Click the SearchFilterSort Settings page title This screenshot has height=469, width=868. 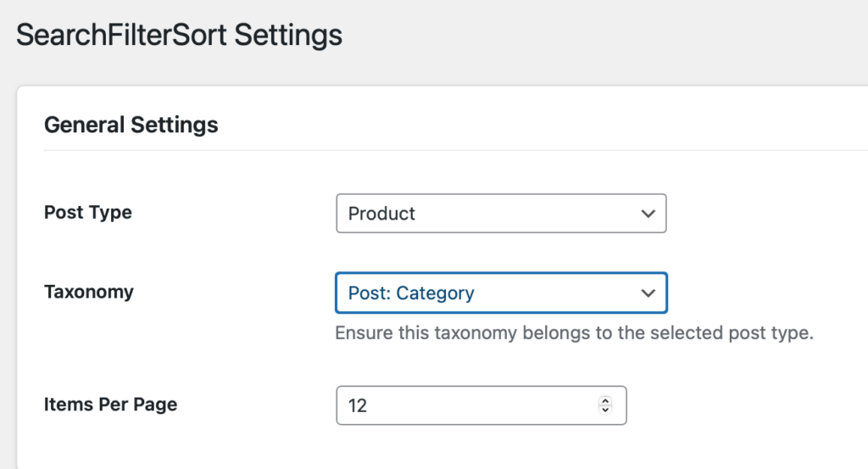click(x=179, y=35)
